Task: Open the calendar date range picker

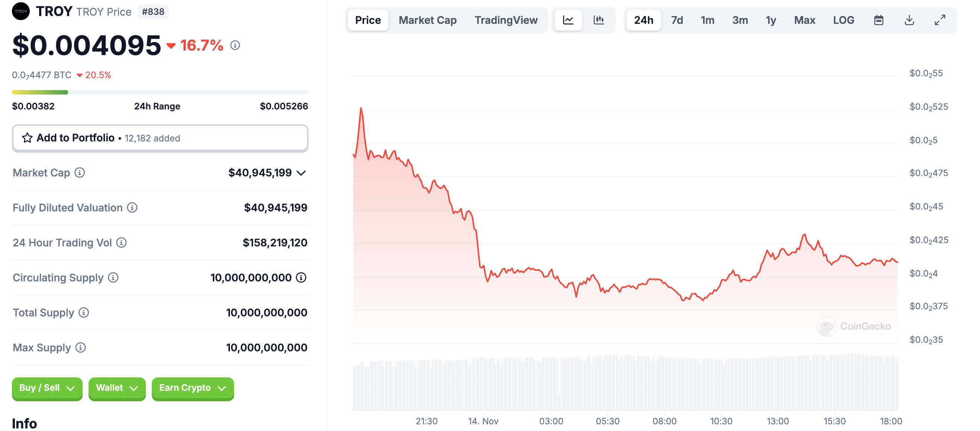Action: [878, 20]
